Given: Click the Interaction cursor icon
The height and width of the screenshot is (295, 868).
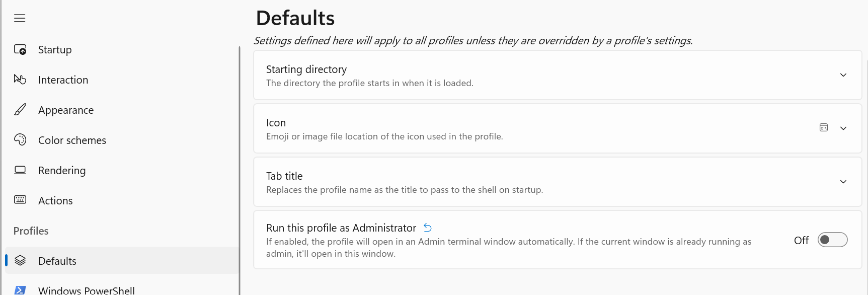Looking at the screenshot, I should pyautogui.click(x=20, y=80).
